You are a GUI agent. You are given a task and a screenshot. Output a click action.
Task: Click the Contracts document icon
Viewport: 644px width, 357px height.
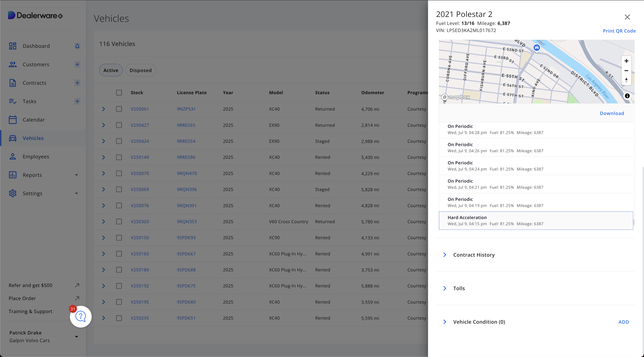[x=13, y=83]
